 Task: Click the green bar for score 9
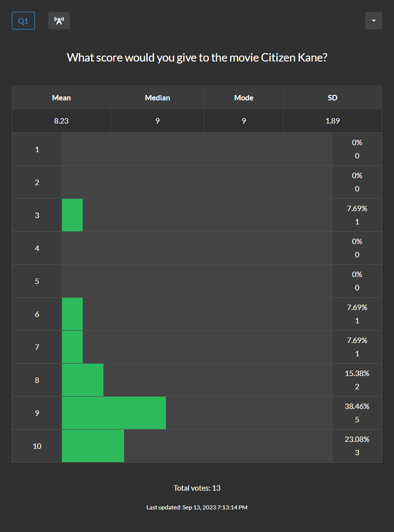113,413
